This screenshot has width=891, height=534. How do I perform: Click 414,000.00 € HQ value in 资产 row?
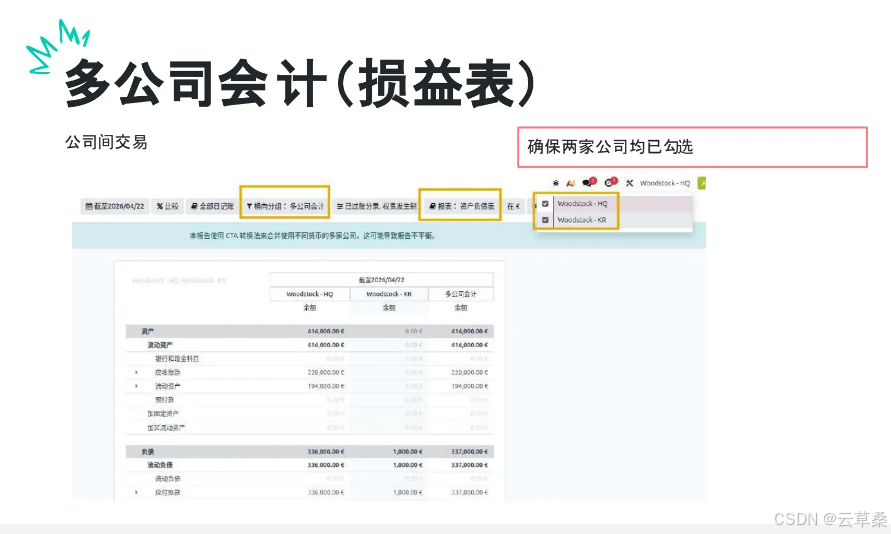pos(326,331)
